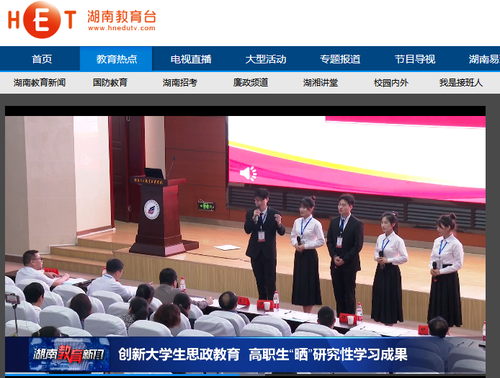
Task: Open 湖南招考 link
Action: pos(180,83)
